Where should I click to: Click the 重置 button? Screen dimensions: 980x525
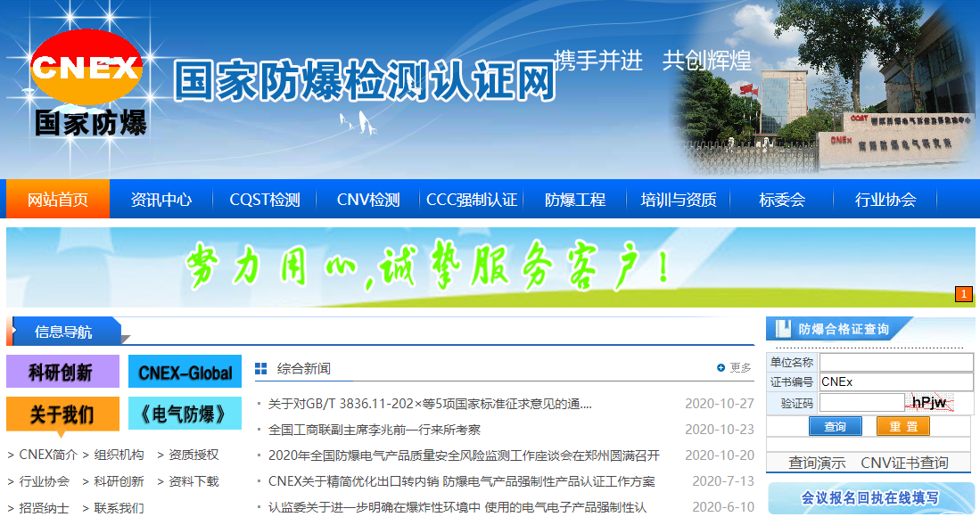(x=903, y=426)
